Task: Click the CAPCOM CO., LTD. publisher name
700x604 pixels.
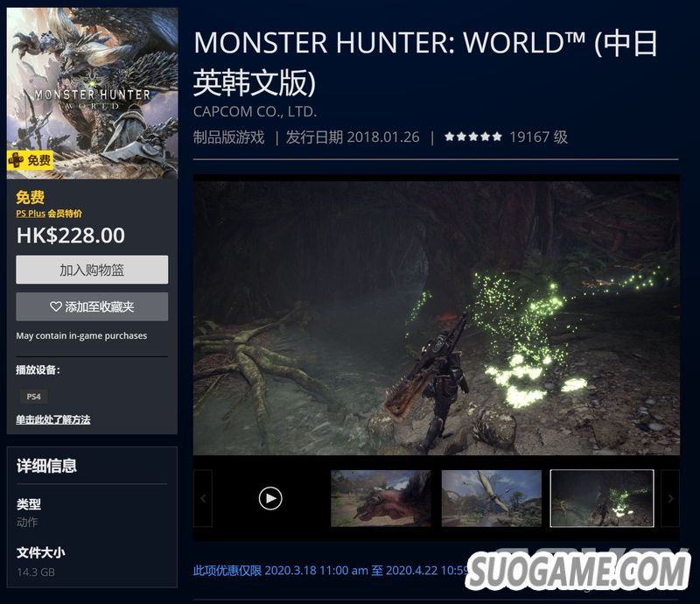Action: (x=255, y=111)
